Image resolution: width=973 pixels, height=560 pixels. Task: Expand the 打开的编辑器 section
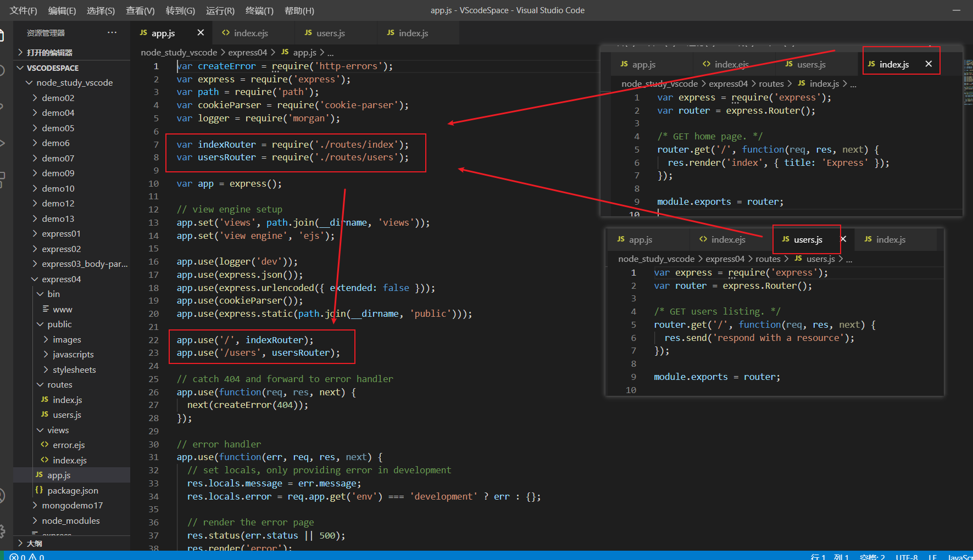[x=71, y=52]
